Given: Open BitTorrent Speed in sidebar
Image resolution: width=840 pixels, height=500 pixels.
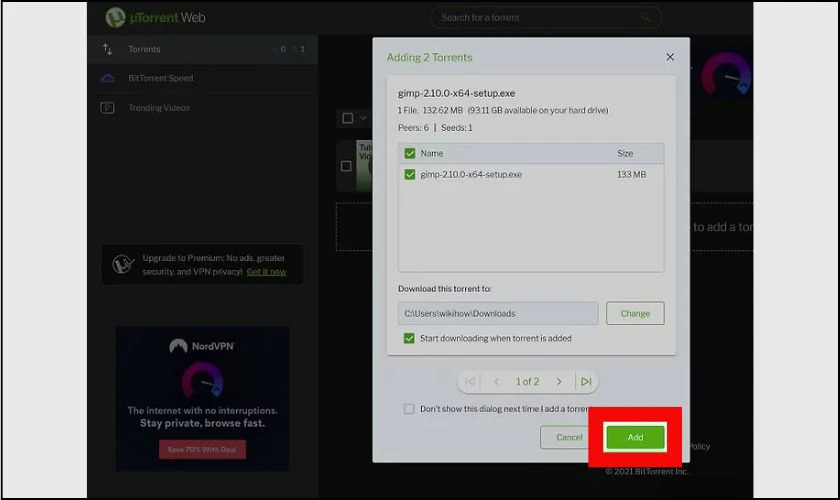Looking at the screenshot, I should [202, 78].
